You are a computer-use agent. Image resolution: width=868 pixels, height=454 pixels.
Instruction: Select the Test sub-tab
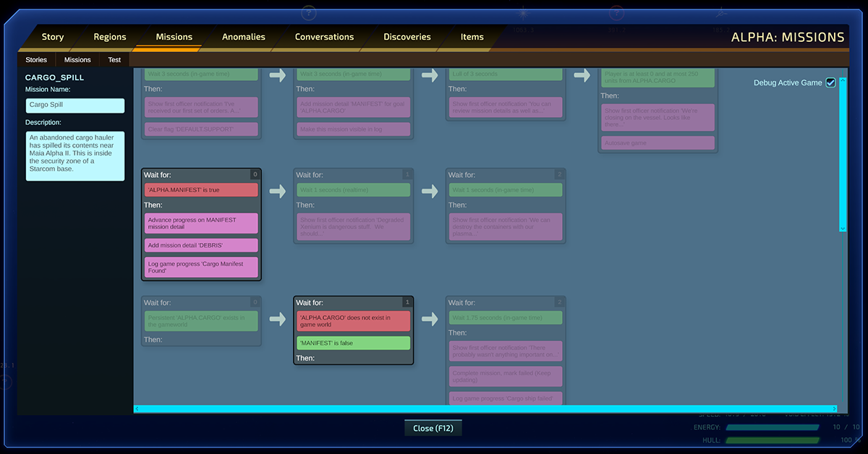[114, 60]
